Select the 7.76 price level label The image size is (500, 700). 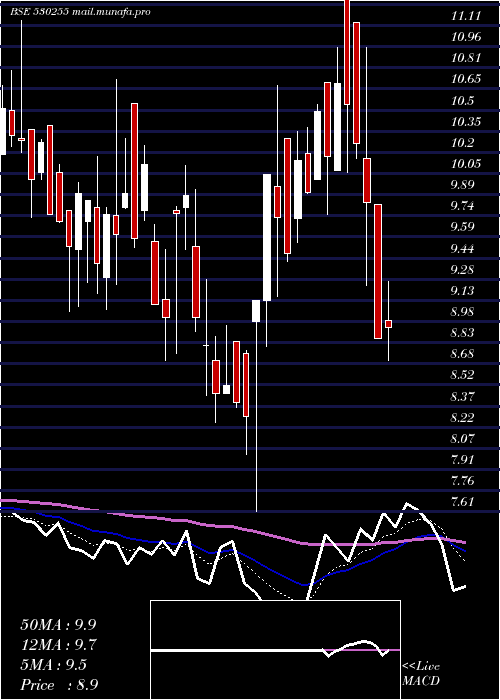(463, 482)
